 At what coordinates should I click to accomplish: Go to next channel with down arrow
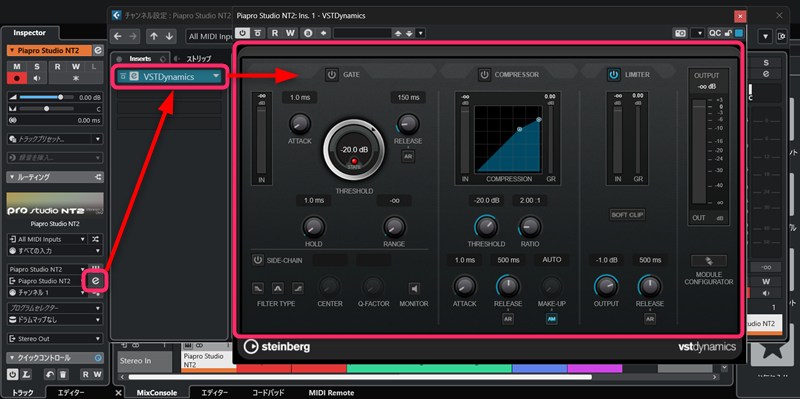point(169,36)
